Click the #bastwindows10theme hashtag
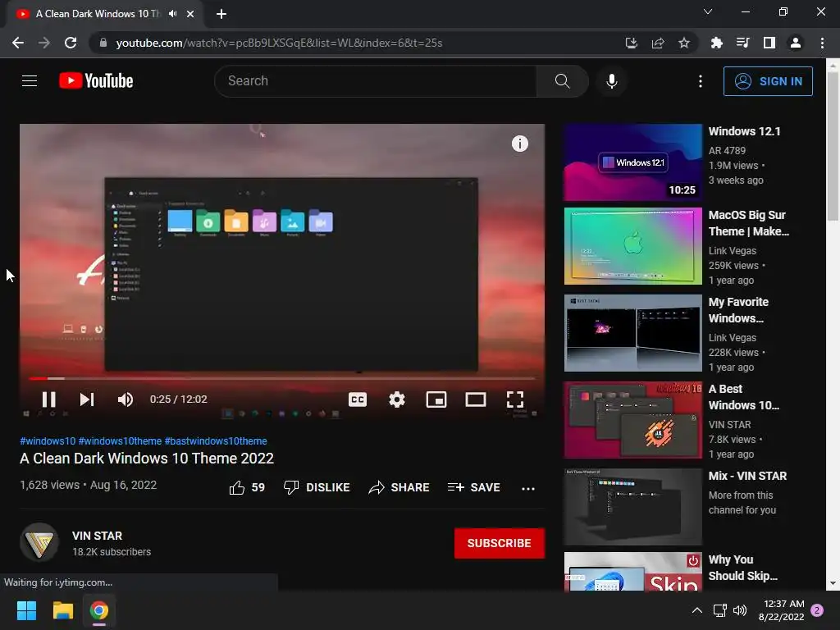 coord(216,441)
